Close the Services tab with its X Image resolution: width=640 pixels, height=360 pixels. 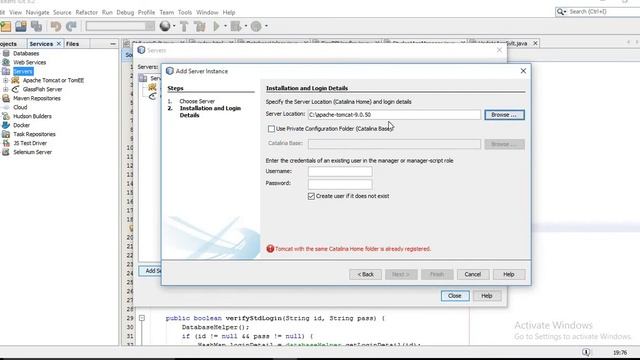[x=59, y=44]
